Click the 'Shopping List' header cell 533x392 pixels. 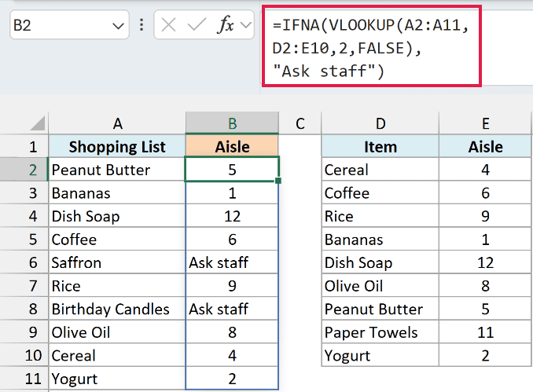pos(117,146)
